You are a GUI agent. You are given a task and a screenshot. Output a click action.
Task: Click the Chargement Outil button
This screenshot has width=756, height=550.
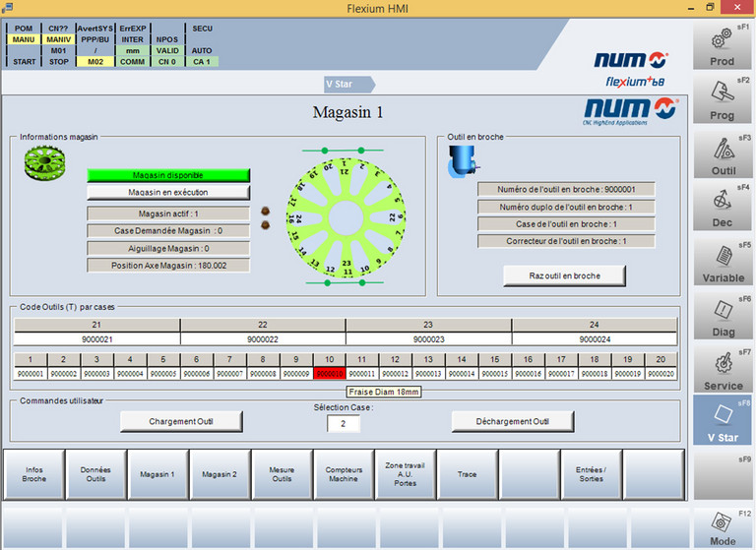tap(181, 421)
